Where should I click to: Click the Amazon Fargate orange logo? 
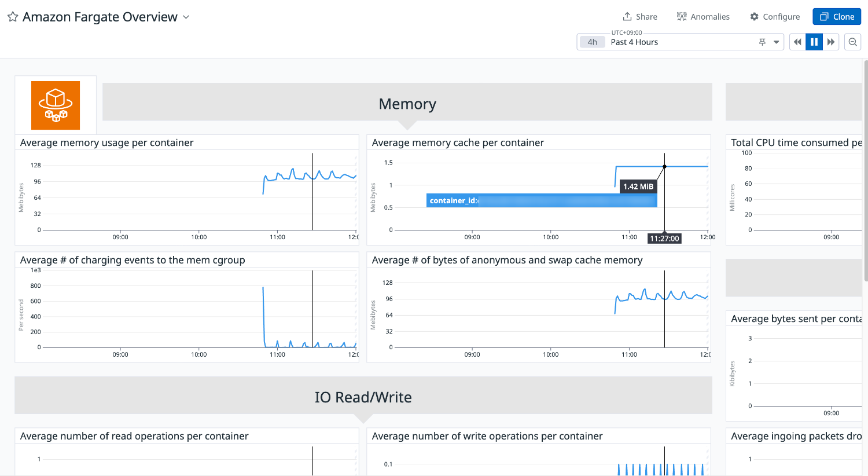click(x=55, y=105)
